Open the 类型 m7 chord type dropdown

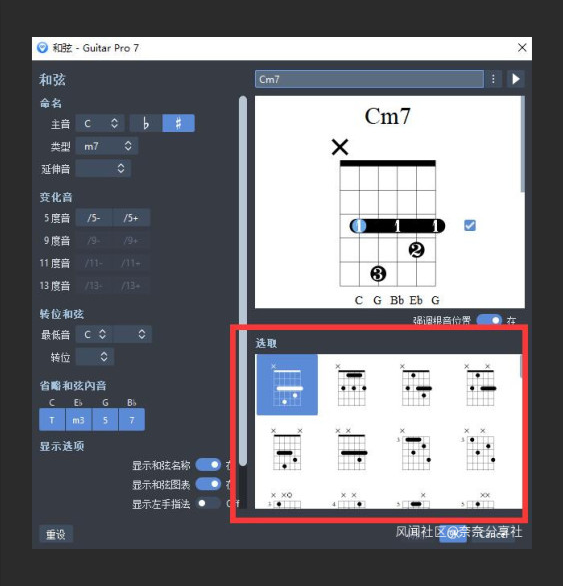107,146
